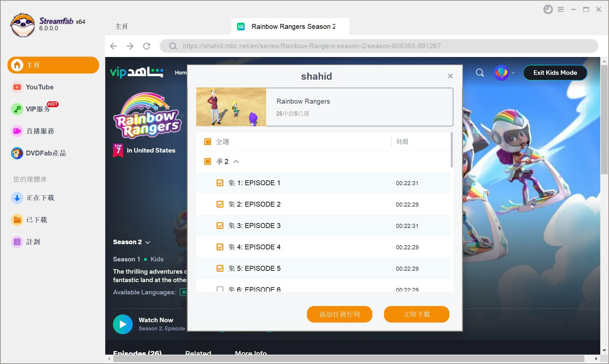Image resolution: width=609 pixels, height=364 pixels.
Task: Collapse the Season 2 episode list
Action: tap(236, 162)
